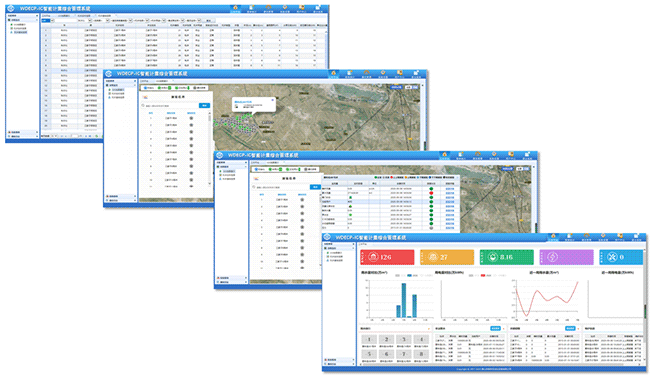Select the third tab in data table window

point(85,16)
